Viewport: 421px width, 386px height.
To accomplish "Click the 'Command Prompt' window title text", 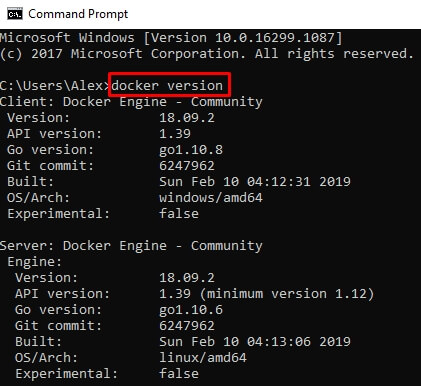I will click(78, 14).
